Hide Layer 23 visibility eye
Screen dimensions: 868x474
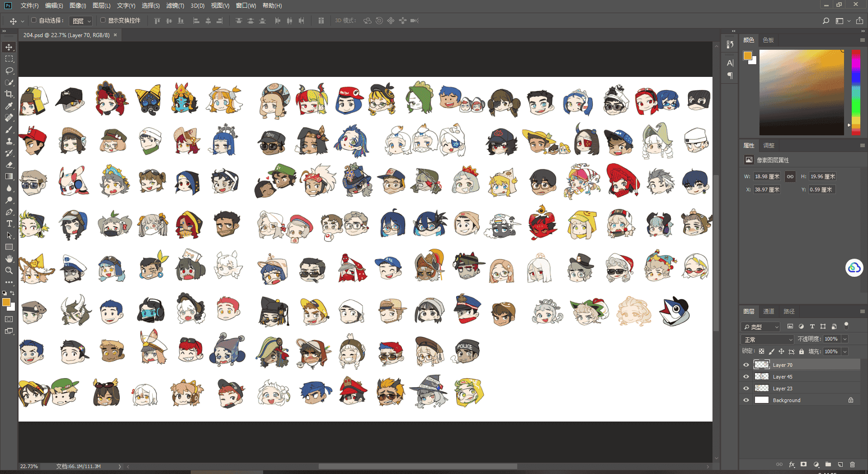(746, 389)
